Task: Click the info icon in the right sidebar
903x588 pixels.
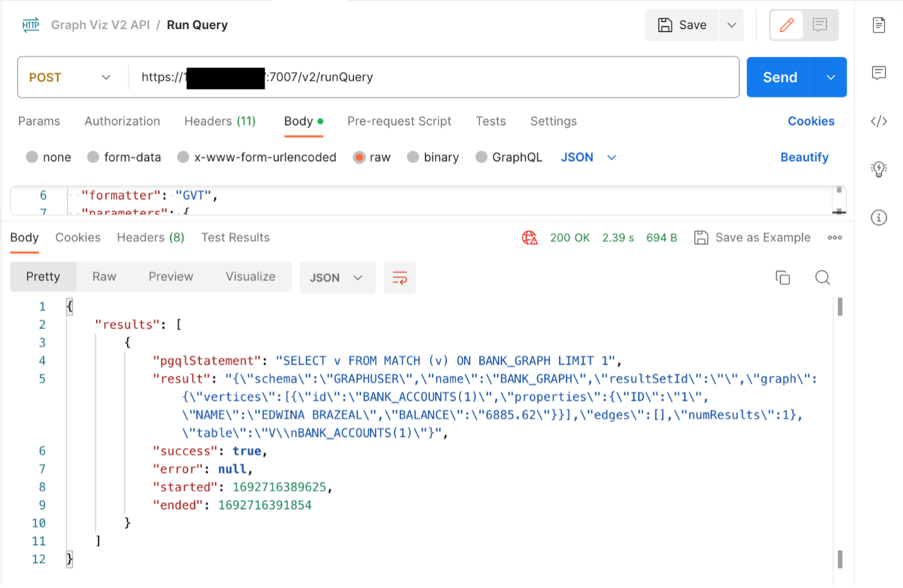Action: tap(878, 217)
